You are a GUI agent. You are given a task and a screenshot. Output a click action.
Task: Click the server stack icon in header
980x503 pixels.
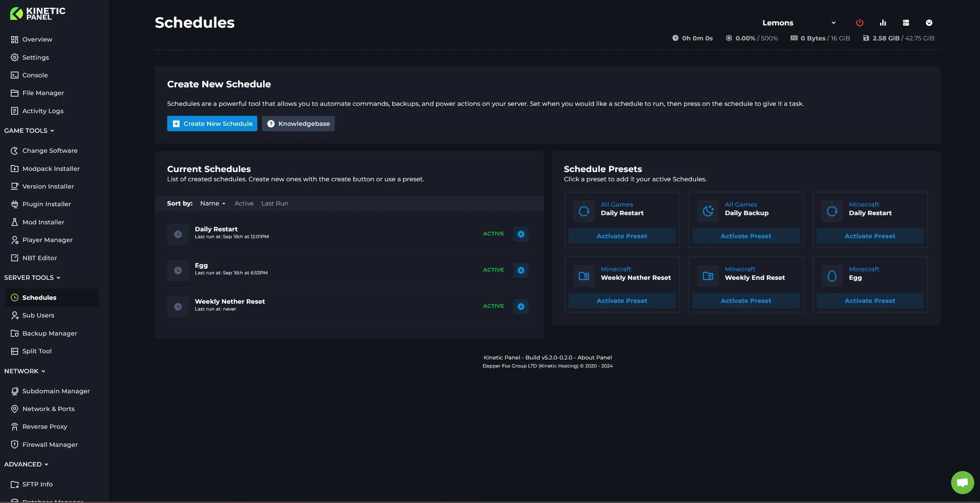[906, 23]
